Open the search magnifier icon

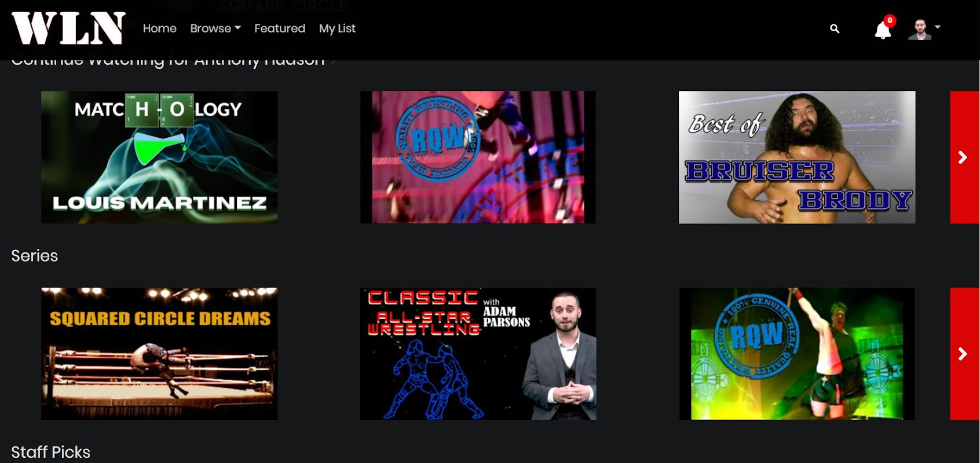[835, 28]
